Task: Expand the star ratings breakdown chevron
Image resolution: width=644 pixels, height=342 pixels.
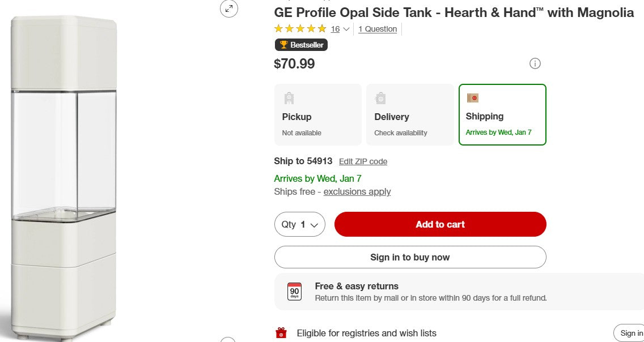Action: tap(345, 29)
